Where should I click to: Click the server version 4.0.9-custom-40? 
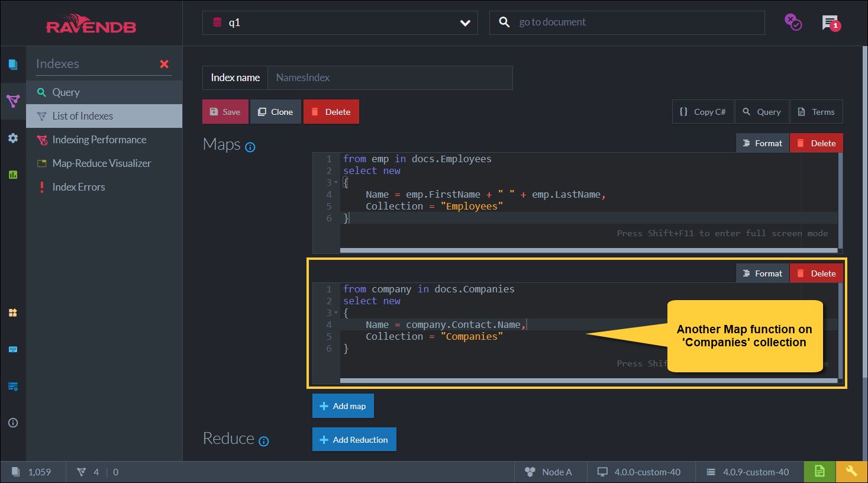tap(748, 472)
